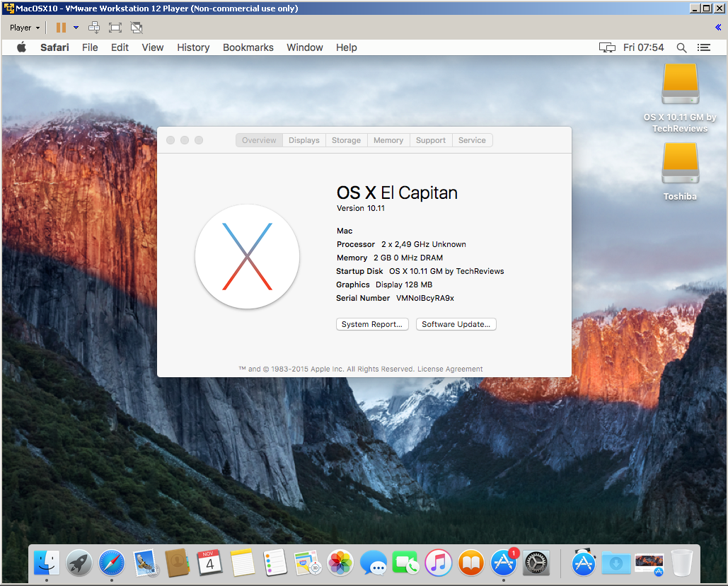The width and height of the screenshot is (728, 586).
Task: Open Safari compass icon in dock
Action: [x=112, y=563]
